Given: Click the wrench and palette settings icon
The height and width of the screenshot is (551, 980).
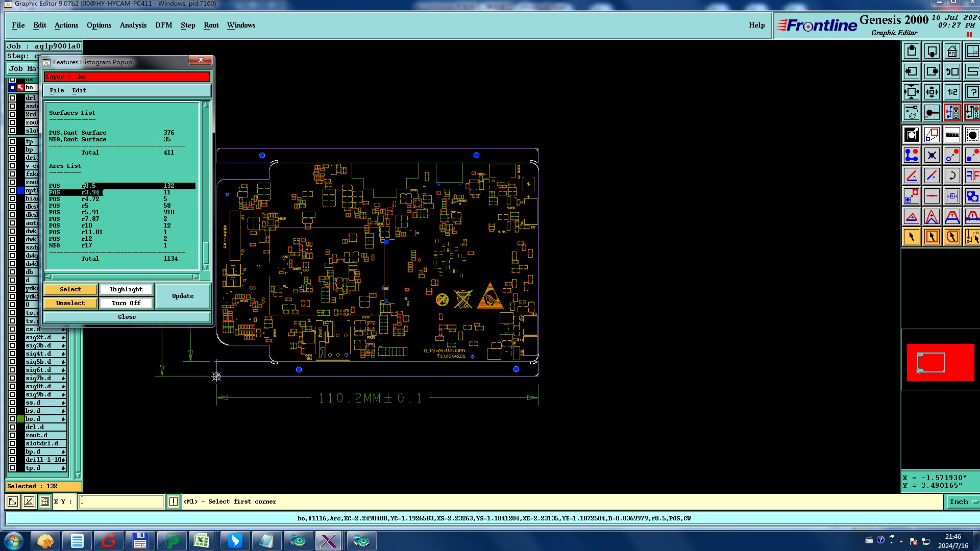Looking at the screenshot, I should pyautogui.click(x=912, y=112).
